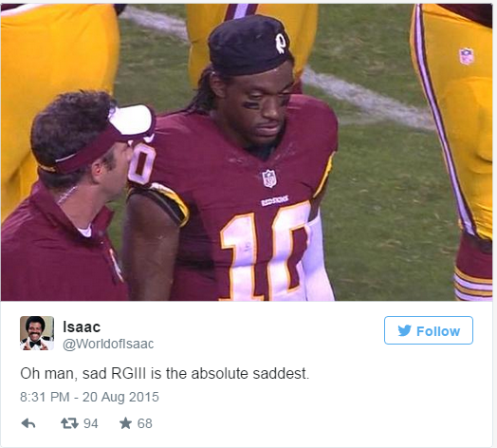This screenshot has width=497, height=448.
Task: Select the tweet text about sad RGIII
Action: pyautogui.click(x=164, y=373)
